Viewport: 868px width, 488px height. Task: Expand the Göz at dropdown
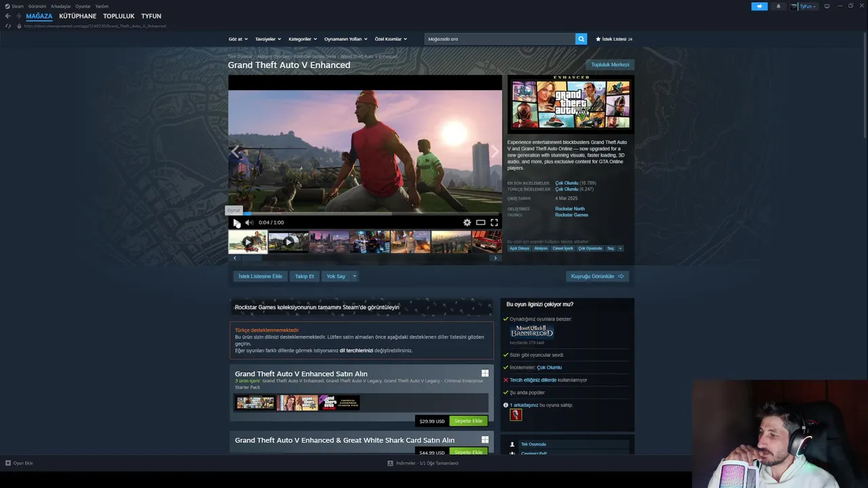(x=238, y=39)
